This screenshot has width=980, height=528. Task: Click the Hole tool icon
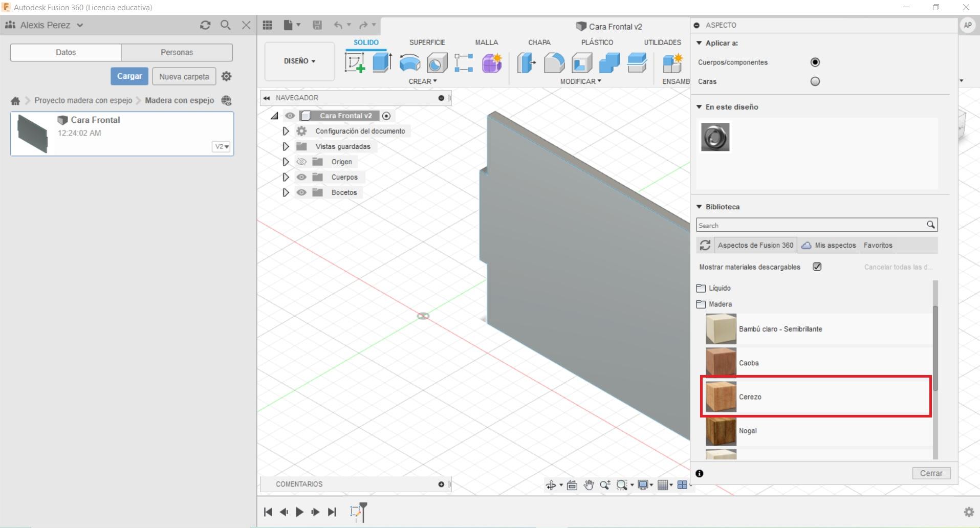click(437, 63)
